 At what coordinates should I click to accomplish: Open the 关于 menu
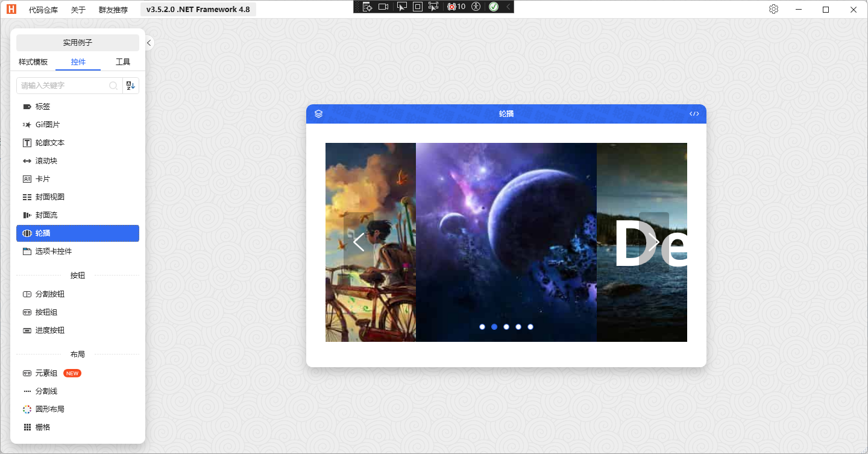pos(78,10)
